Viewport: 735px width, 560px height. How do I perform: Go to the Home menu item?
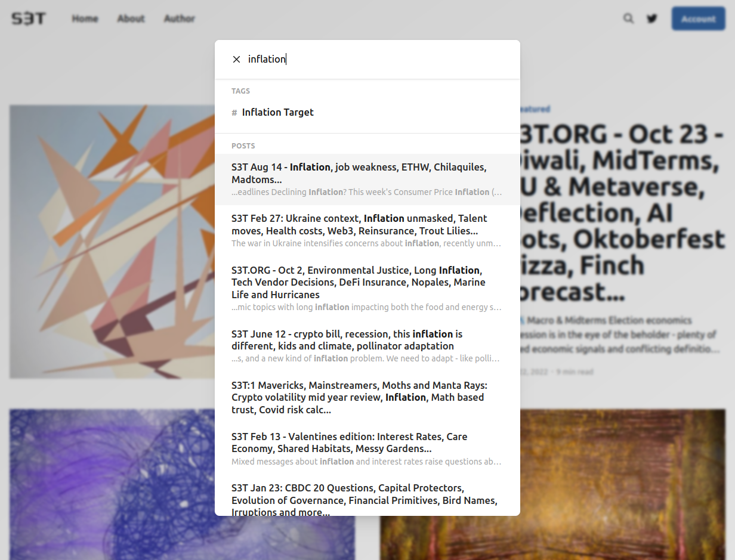coord(85,18)
